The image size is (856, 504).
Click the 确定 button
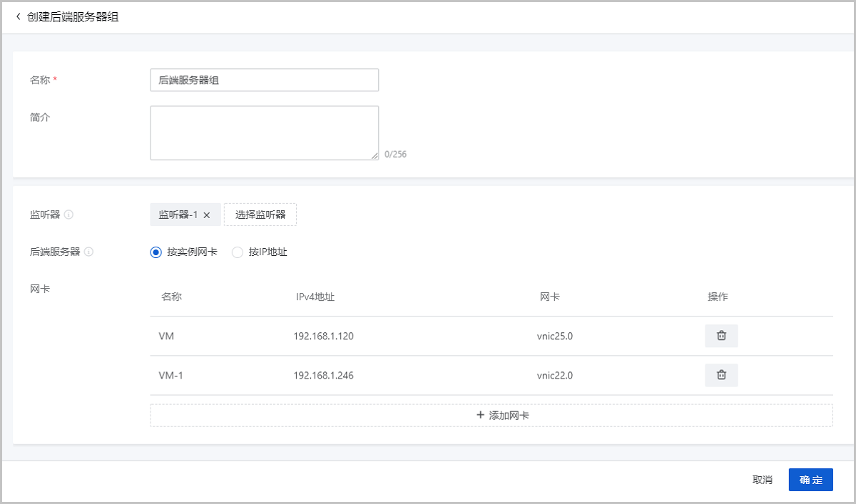[810, 480]
